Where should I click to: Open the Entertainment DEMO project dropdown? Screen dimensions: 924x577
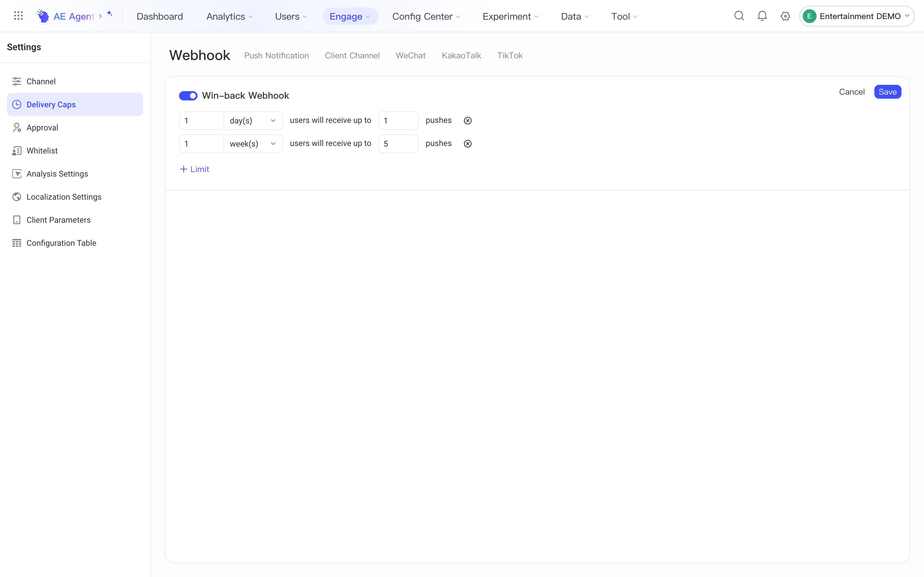[856, 16]
